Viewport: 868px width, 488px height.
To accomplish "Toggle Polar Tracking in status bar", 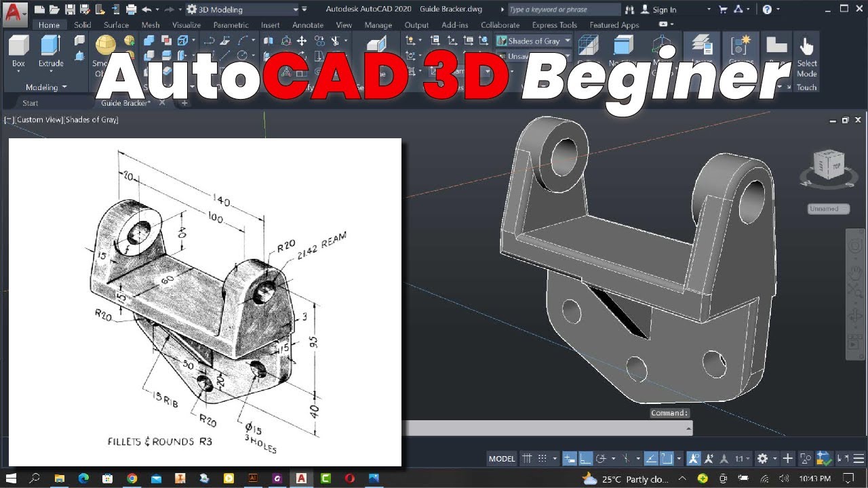I will point(601,459).
